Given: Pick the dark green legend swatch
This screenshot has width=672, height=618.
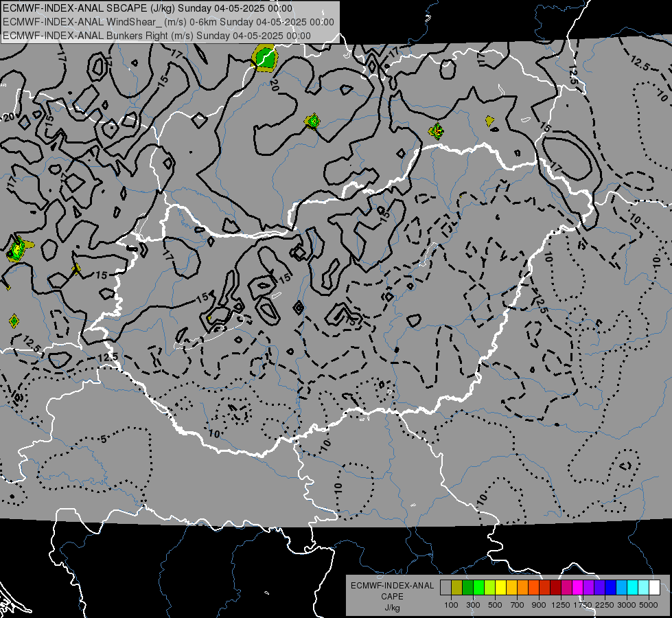Looking at the screenshot, I should [x=468, y=588].
